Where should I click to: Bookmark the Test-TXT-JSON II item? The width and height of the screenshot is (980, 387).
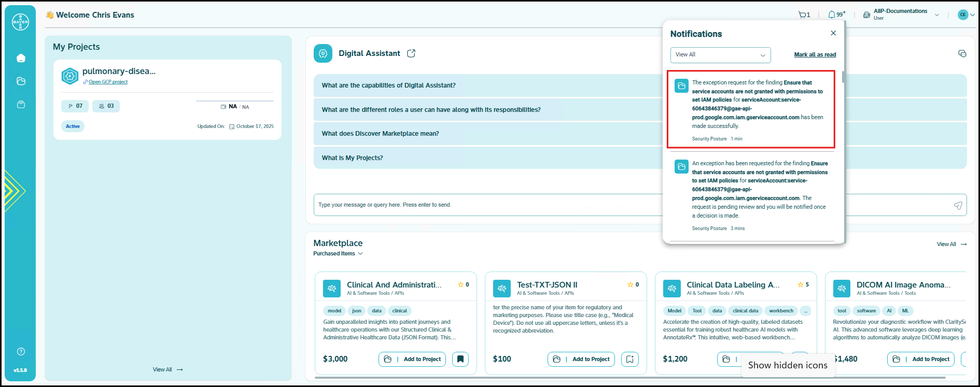click(629, 359)
